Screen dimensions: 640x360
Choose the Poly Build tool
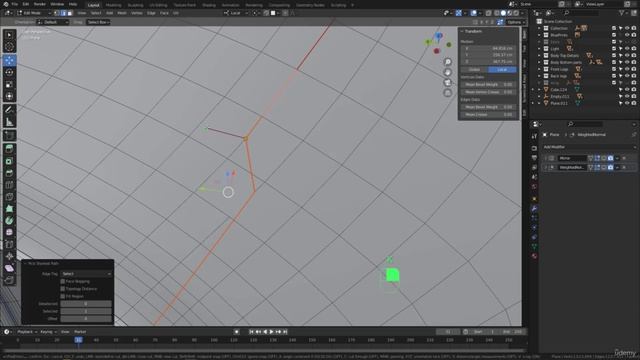tap(9, 209)
